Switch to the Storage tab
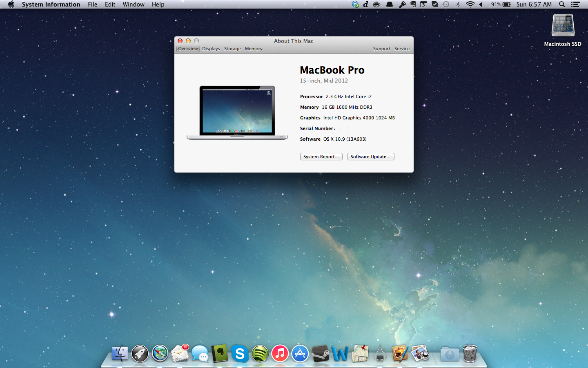The width and height of the screenshot is (588, 368). tap(232, 49)
